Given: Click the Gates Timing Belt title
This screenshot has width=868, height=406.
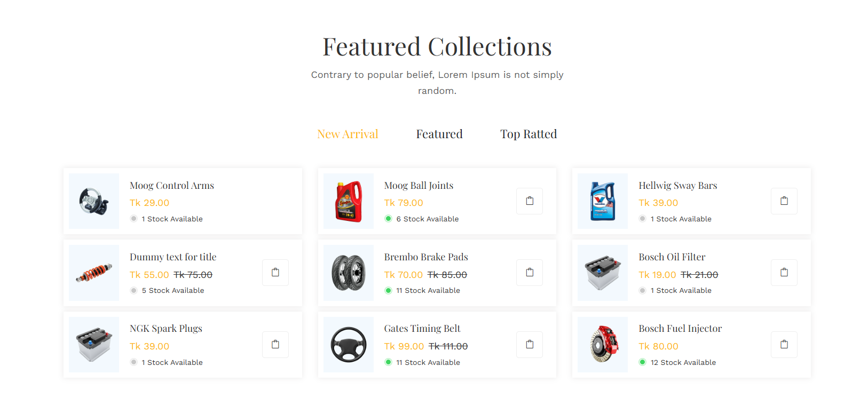Looking at the screenshot, I should click(x=422, y=329).
